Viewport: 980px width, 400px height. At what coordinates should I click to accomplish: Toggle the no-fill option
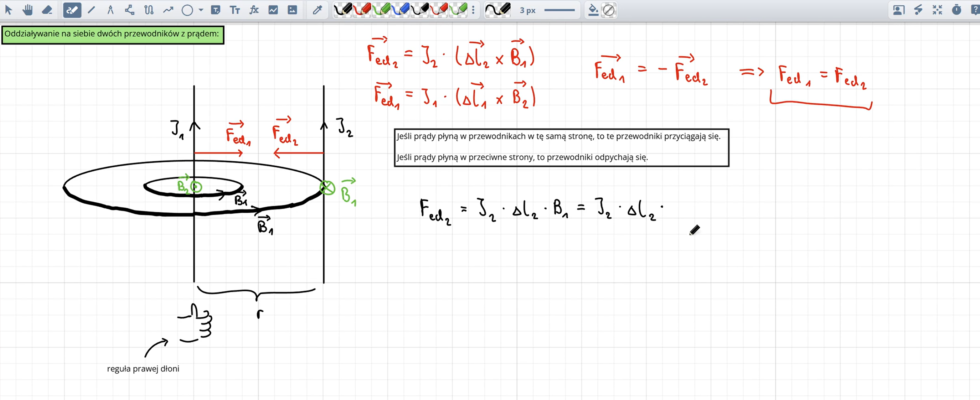[x=609, y=10]
